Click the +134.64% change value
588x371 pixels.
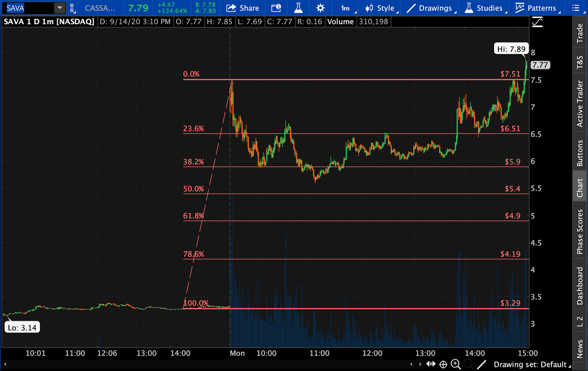pyautogui.click(x=172, y=11)
